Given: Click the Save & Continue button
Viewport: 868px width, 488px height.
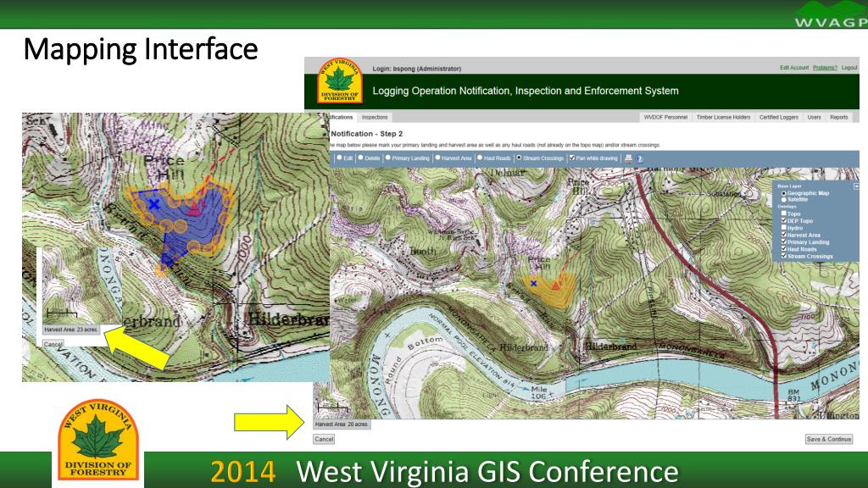Looking at the screenshot, I should [829, 439].
